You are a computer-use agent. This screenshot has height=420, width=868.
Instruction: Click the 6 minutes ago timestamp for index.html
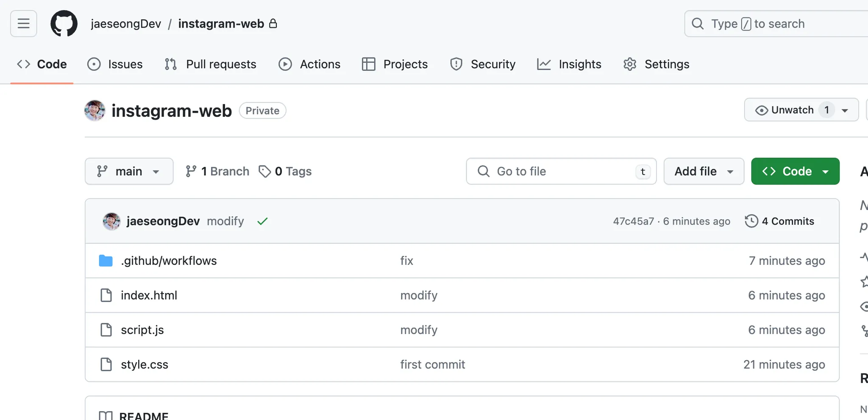coord(787,295)
